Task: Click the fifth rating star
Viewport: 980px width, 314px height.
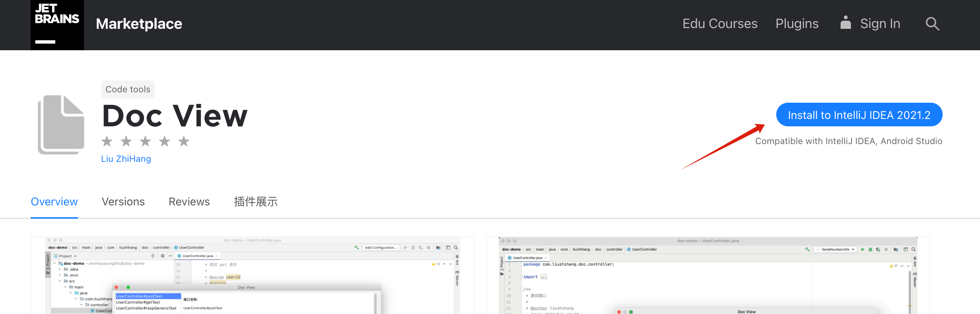Action: click(x=184, y=141)
